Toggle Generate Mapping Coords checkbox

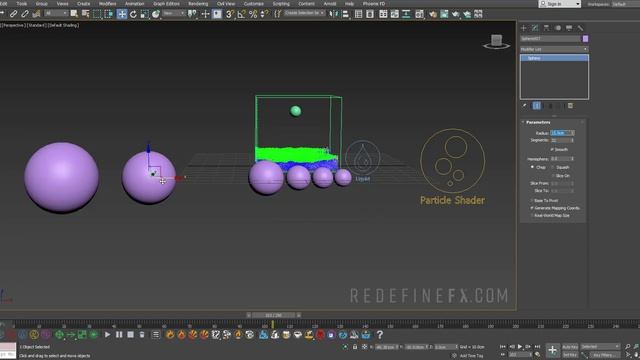pyautogui.click(x=532, y=208)
